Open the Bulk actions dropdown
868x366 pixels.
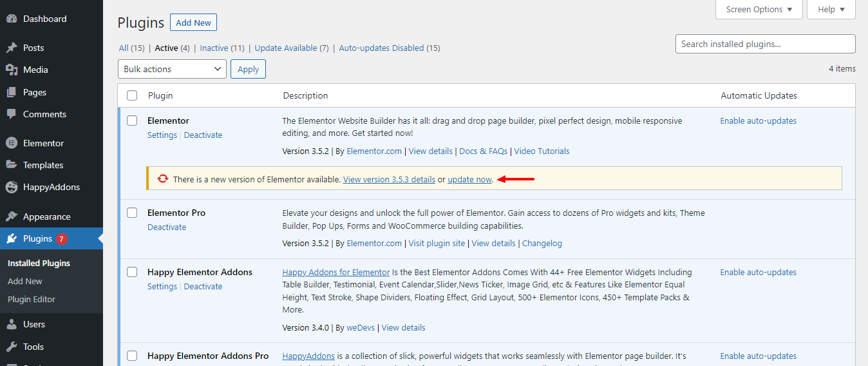(x=172, y=69)
